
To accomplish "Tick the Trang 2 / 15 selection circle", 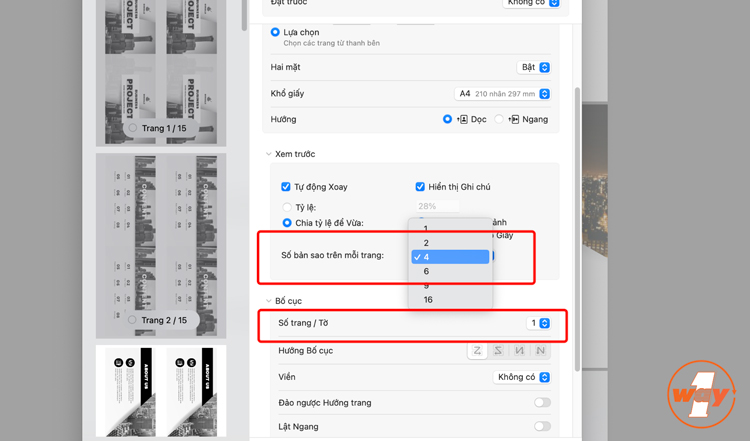I will 132,320.
